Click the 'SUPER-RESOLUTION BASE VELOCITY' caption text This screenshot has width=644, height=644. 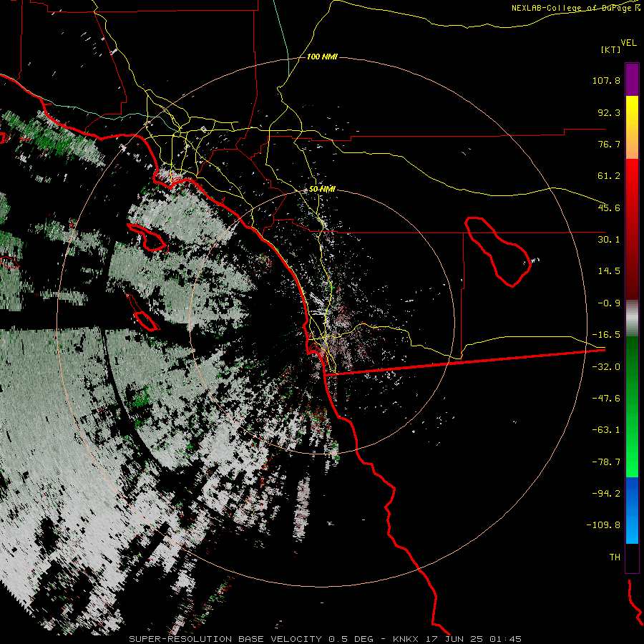click(225, 639)
